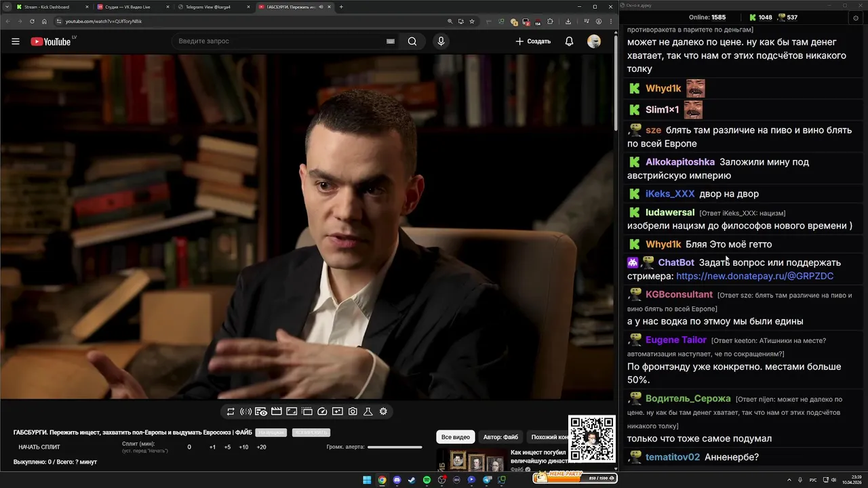
Task: Click the pop-up player window icon
Action: tap(307, 411)
